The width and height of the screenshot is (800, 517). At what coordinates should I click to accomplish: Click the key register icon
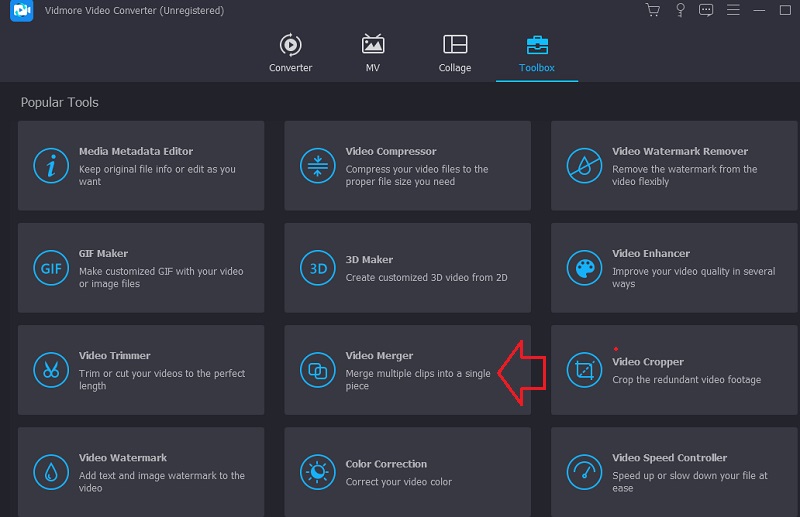680,11
